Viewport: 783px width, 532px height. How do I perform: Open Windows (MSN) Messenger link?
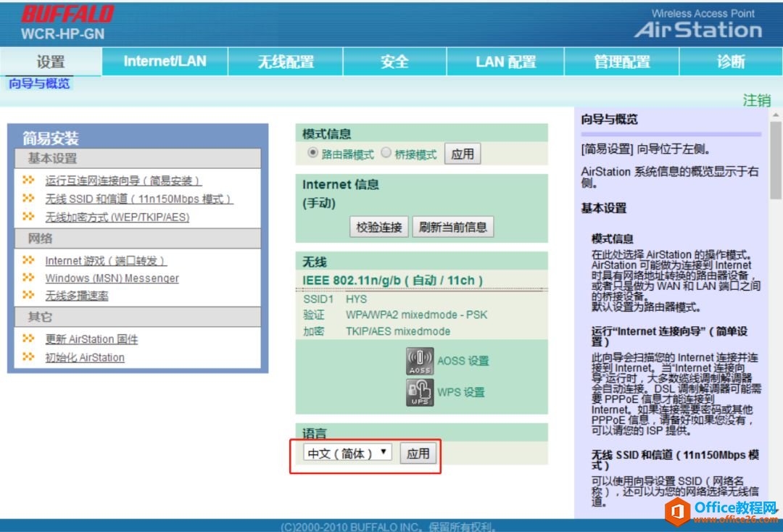pyautogui.click(x=112, y=278)
